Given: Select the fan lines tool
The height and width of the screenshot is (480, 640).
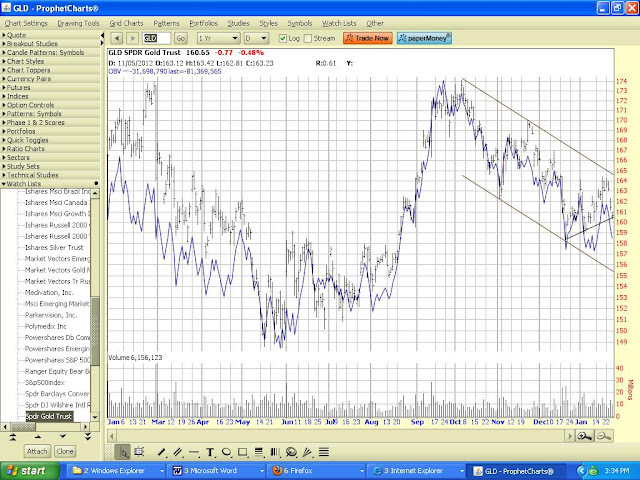Looking at the screenshot, I should pos(307,452).
